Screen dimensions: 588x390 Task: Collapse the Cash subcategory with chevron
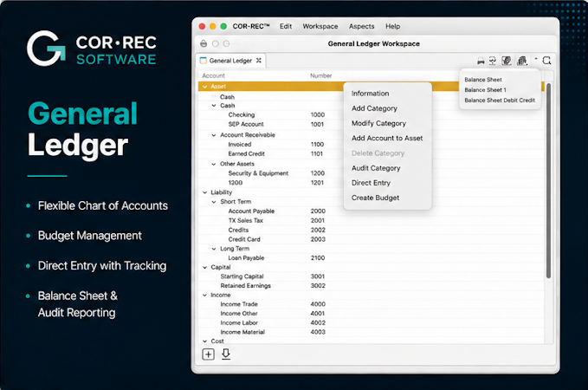(x=214, y=106)
